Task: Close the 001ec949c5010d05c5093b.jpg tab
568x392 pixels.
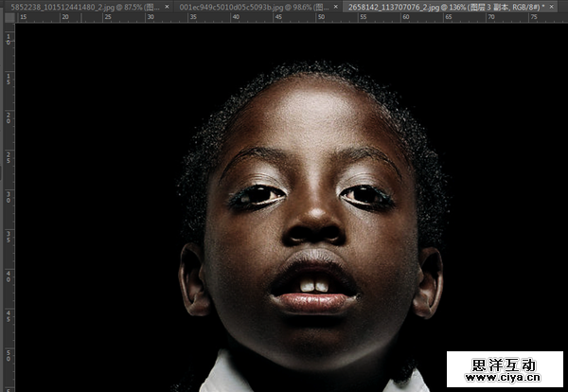Action: 338,6
